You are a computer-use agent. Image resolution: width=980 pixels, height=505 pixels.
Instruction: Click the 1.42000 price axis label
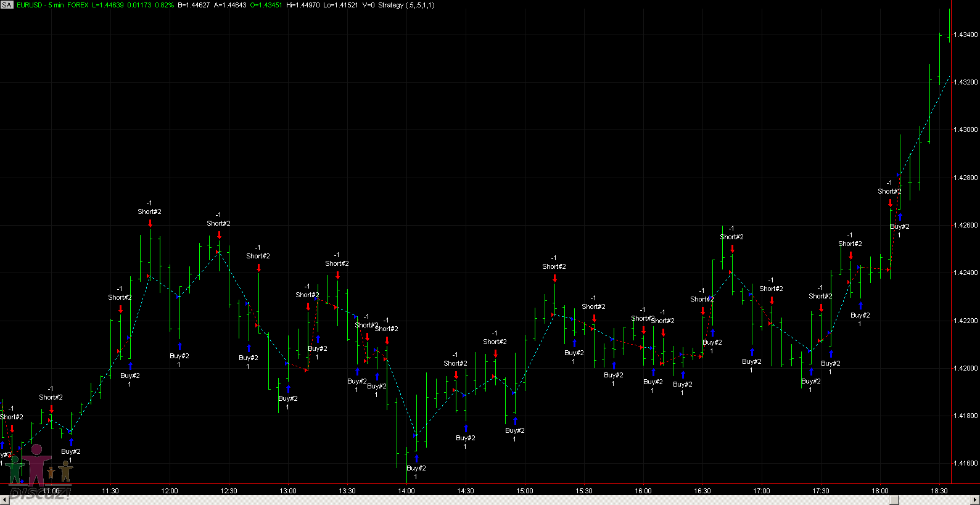pyautogui.click(x=966, y=368)
